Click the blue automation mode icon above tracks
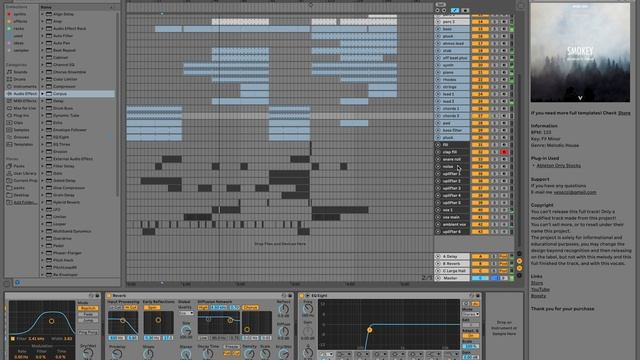 pos(455,10)
